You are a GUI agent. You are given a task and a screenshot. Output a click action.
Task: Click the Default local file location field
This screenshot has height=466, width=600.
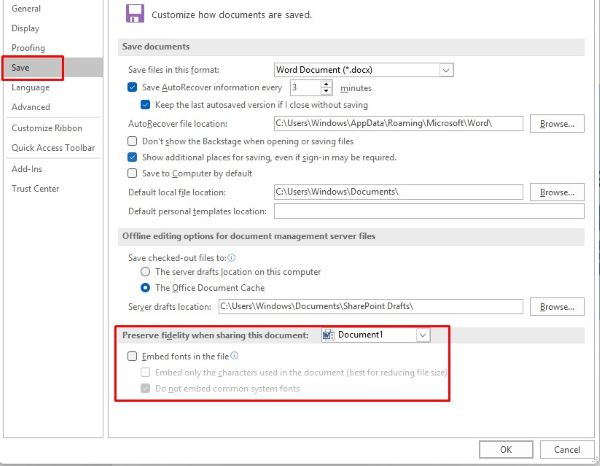[398, 192]
